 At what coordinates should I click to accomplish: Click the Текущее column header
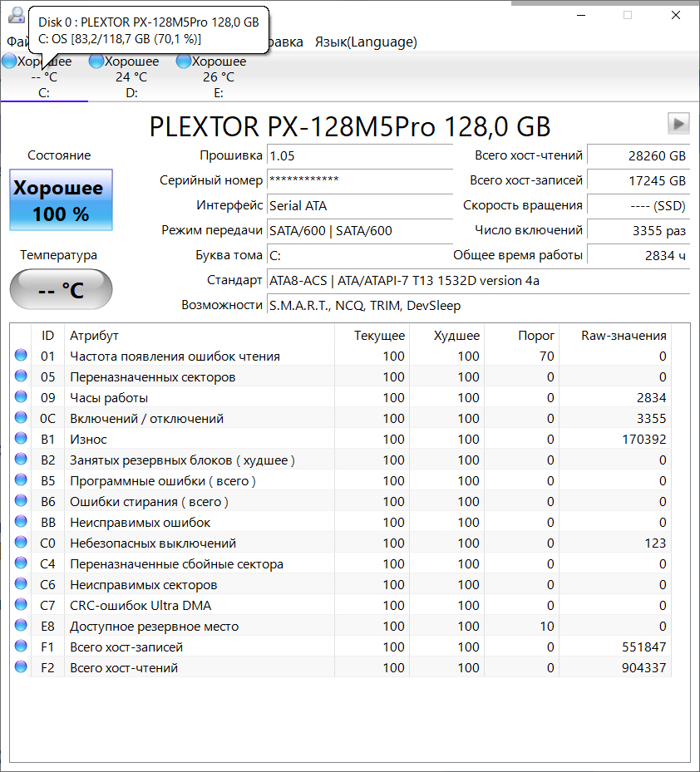372,335
